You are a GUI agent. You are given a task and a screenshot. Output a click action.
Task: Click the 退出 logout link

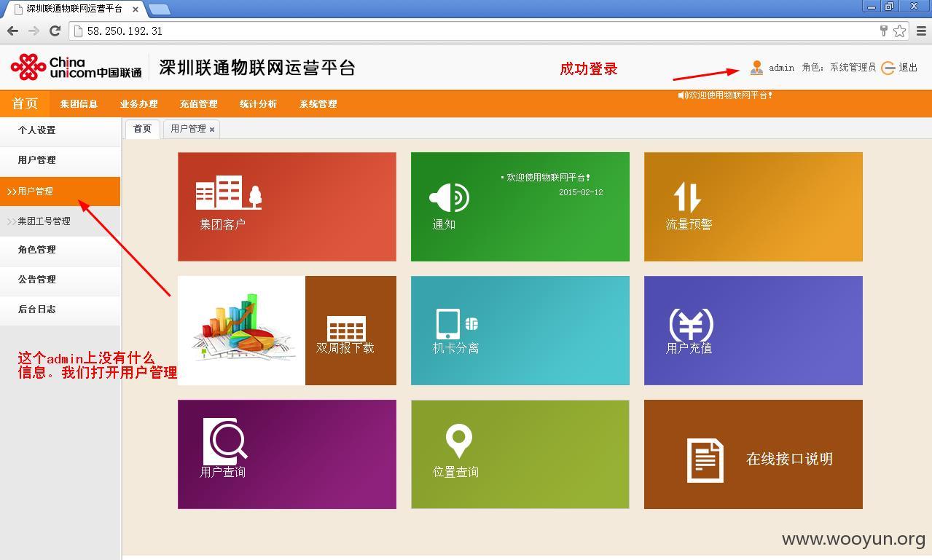[x=908, y=67]
